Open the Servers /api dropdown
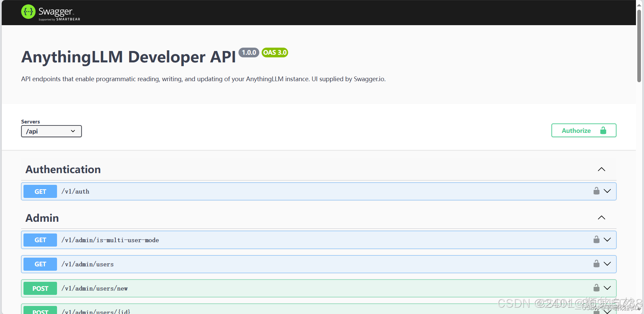The image size is (644, 314). pyautogui.click(x=51, y=131)
